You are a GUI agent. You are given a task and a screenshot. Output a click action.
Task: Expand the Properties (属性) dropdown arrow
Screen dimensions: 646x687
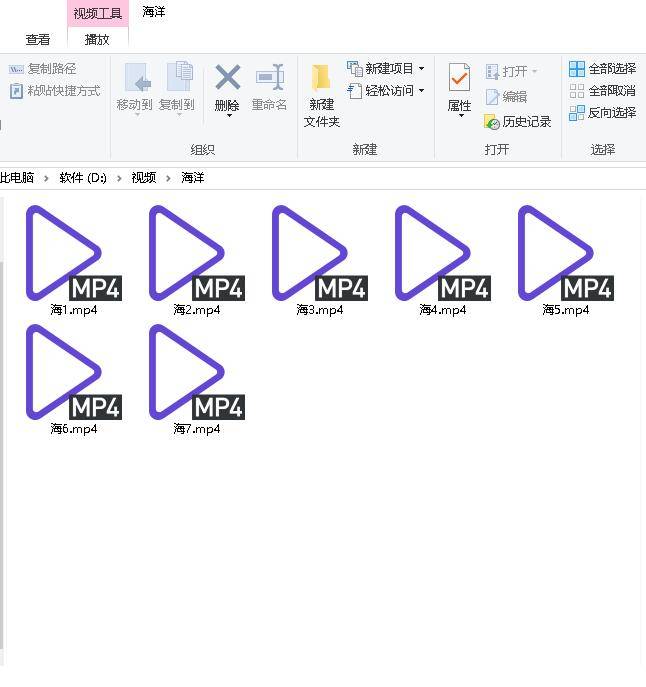(461, 116)
